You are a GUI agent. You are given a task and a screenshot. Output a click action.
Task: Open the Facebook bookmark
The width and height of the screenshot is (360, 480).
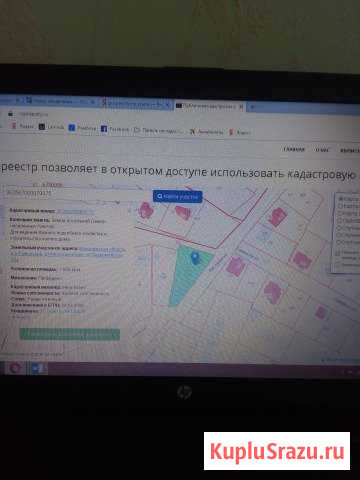tap(114, 129)
